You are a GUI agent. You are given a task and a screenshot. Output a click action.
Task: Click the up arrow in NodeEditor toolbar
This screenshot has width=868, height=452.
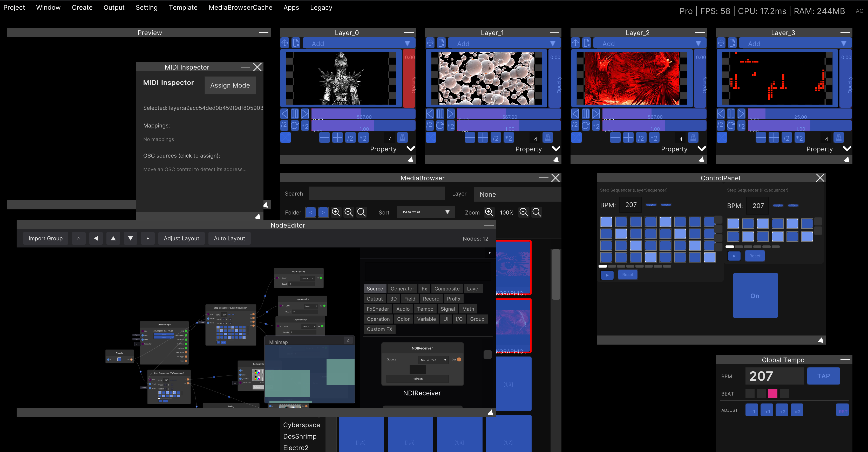[x=113, y=238]
